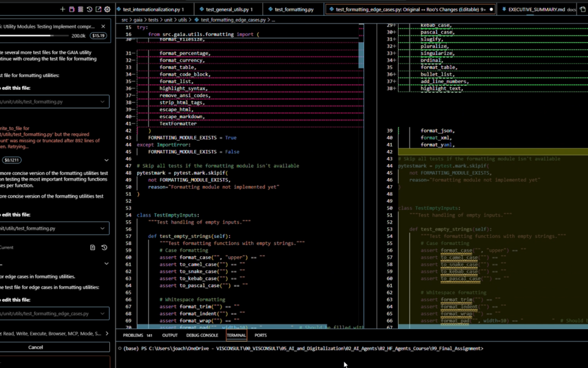Click 'def test_empty_strings(self):' in original pane
Screen dimensions: 588x368
189,236
